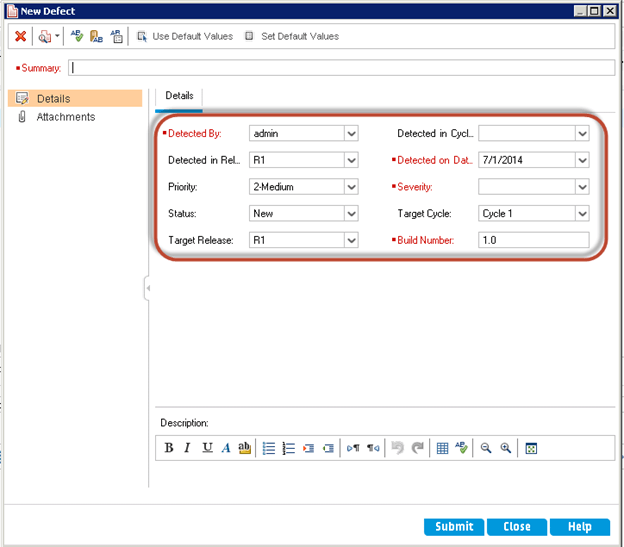
Task: Underline text in the Description editor
Action: 207,448
